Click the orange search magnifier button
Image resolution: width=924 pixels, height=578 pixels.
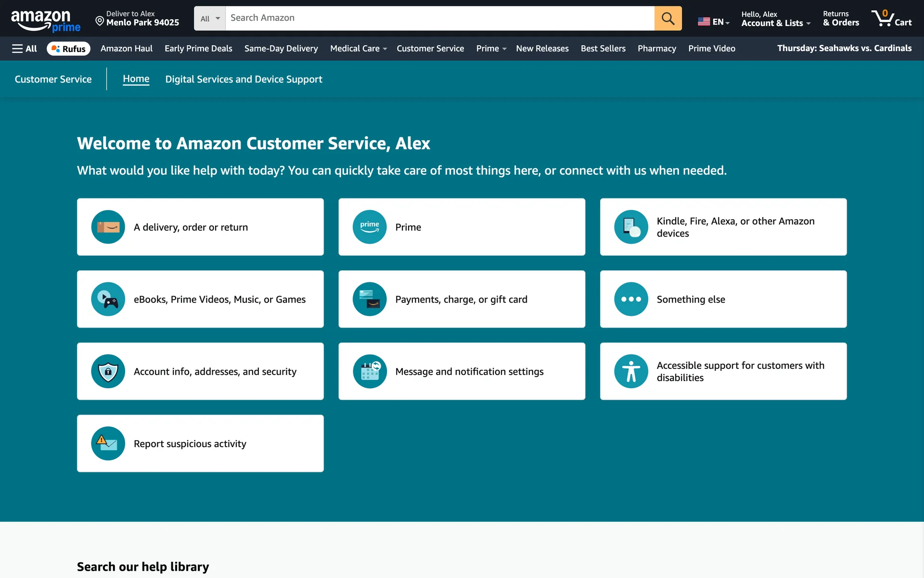[667, 18]
